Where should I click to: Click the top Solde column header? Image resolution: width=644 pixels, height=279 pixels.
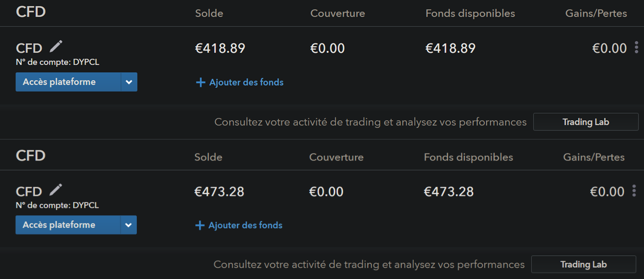click(x=209, y=14)
